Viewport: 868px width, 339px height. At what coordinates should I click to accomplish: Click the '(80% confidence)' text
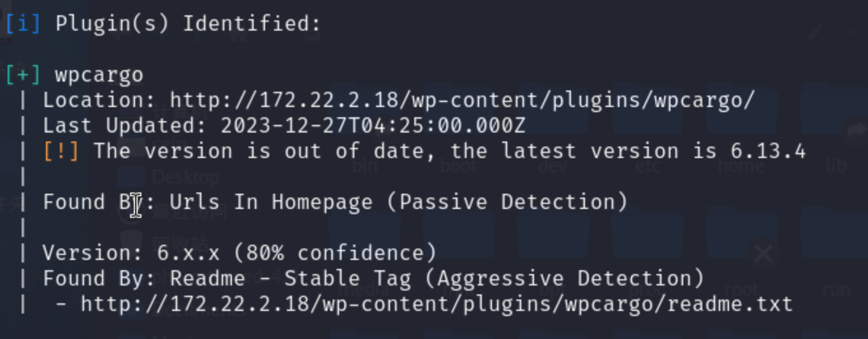[x=335, y=253]
